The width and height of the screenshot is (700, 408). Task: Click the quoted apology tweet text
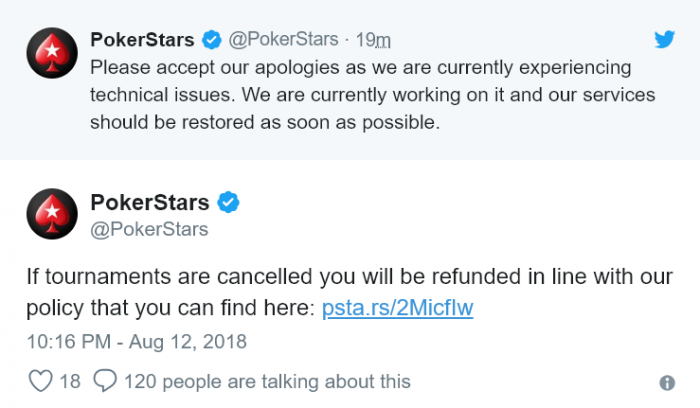(x=372, y=95)
